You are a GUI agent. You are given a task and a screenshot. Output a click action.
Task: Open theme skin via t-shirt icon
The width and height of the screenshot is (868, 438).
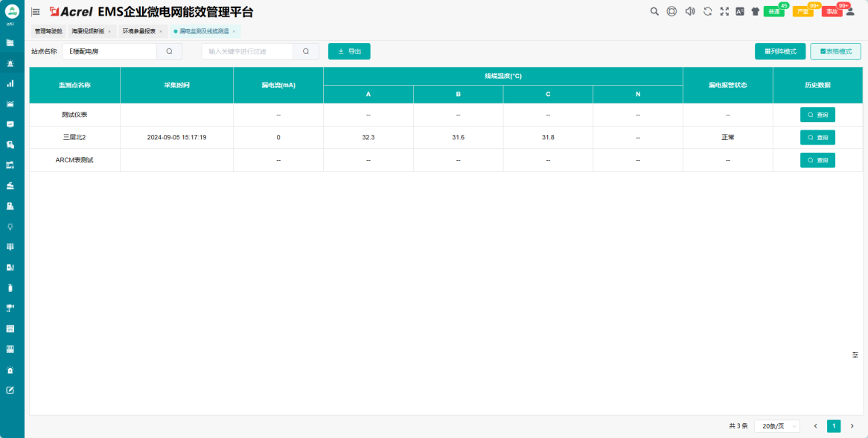pos(755,11)
